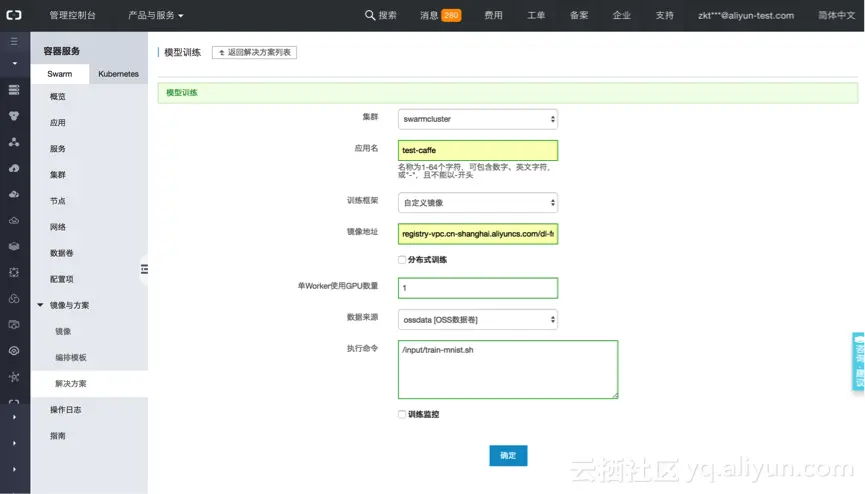Enable the 训练监控 checkbox
Viewport: 865px width, 494px height.
[x=402, y=414]
